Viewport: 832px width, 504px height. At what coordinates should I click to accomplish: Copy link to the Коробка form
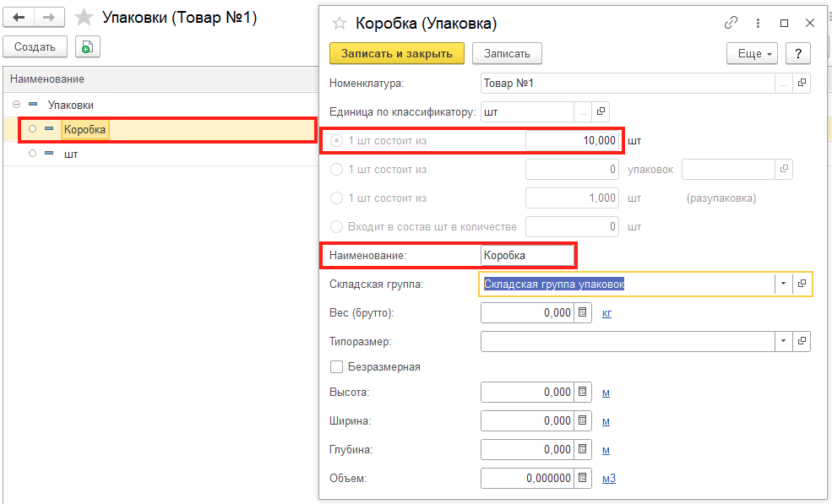(x=731, y=23)
